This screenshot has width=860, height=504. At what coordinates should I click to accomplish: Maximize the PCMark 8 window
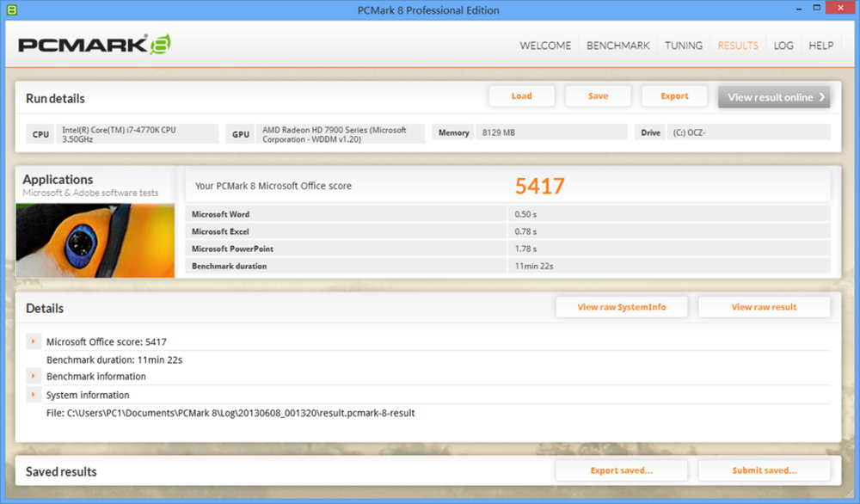pyautogui.click(x=817, y=9)
